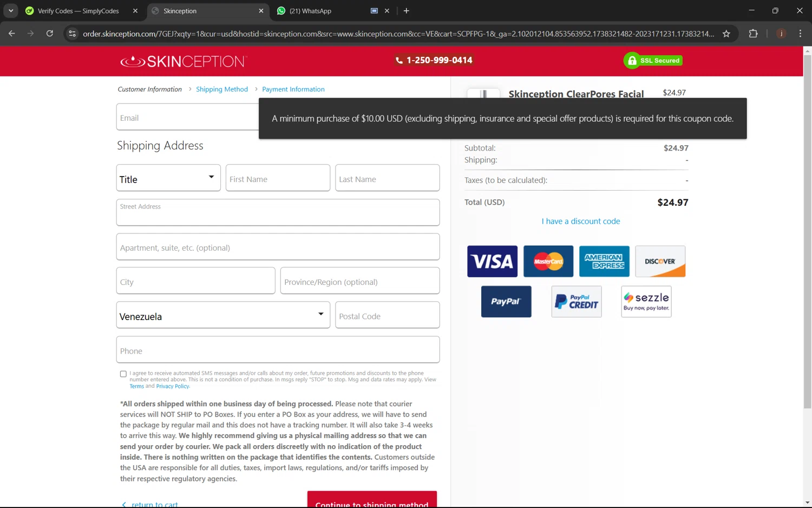Screen dimensions: 812x508
Task: Click 'I have a discount code' link
Action: point(581,221)
